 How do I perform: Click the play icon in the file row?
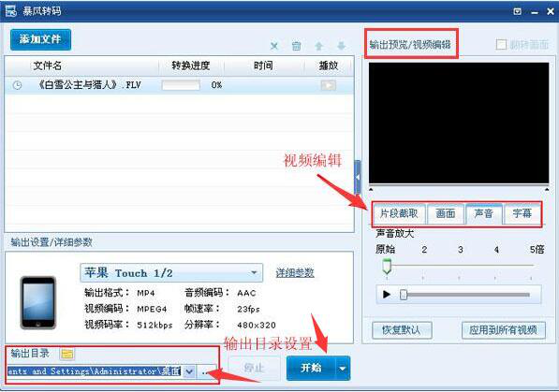(x=329, y=85)
